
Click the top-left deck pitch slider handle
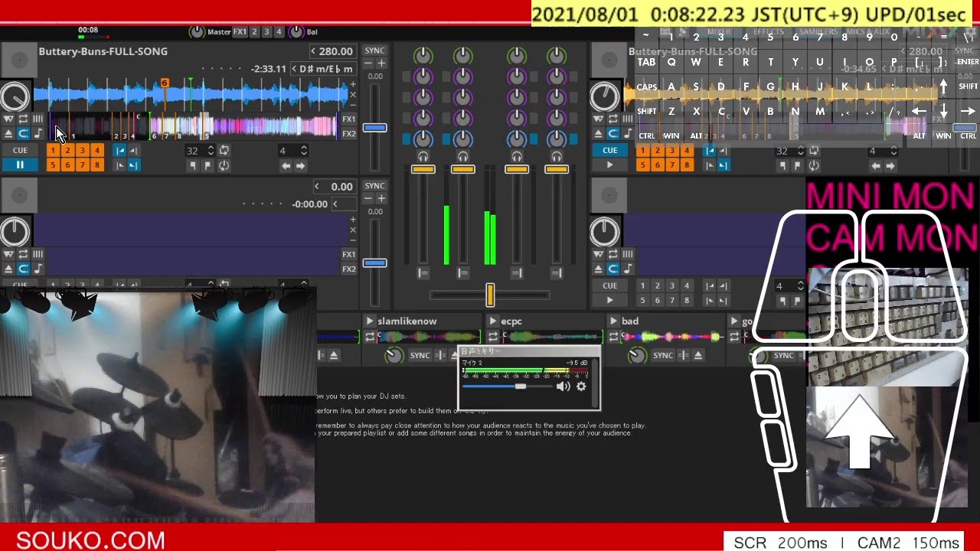click(374, 127)
